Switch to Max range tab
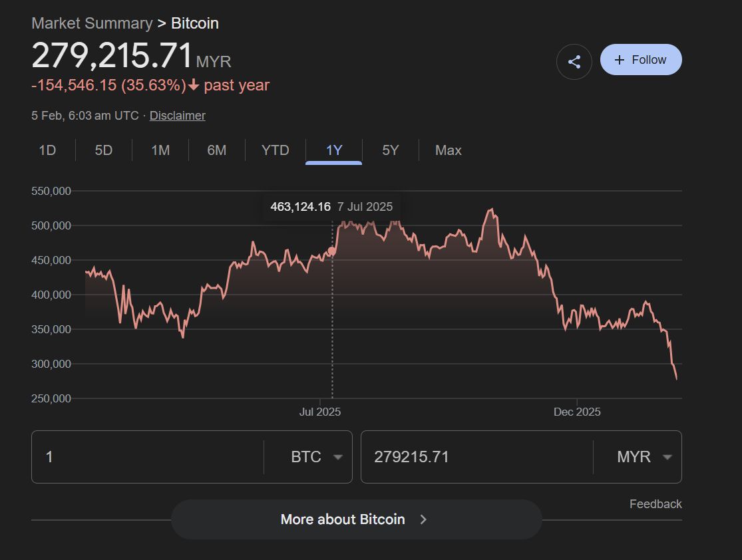This screenshot has width=742, height=560. 449,150
